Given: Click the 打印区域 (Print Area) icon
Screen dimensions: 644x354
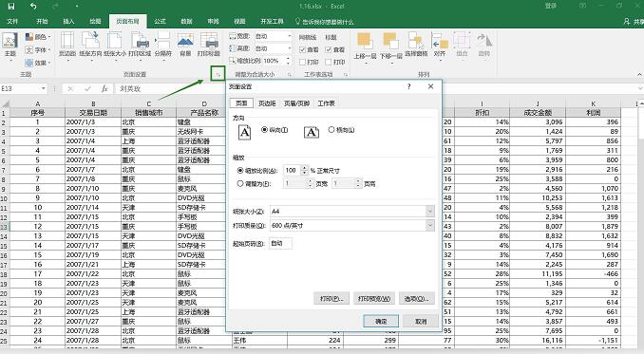Looking at the screenshot, I should click(x=140, y=46).
